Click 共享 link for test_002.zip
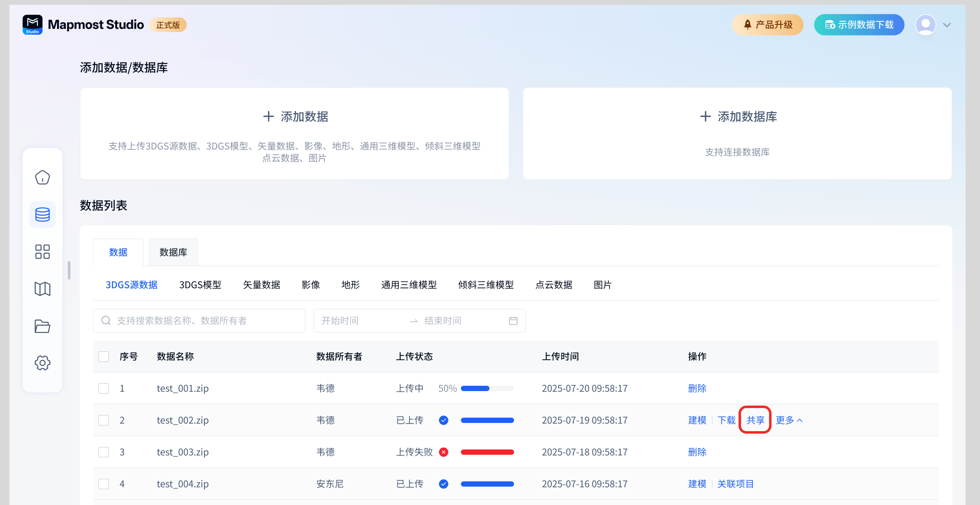 coord(755,420)
